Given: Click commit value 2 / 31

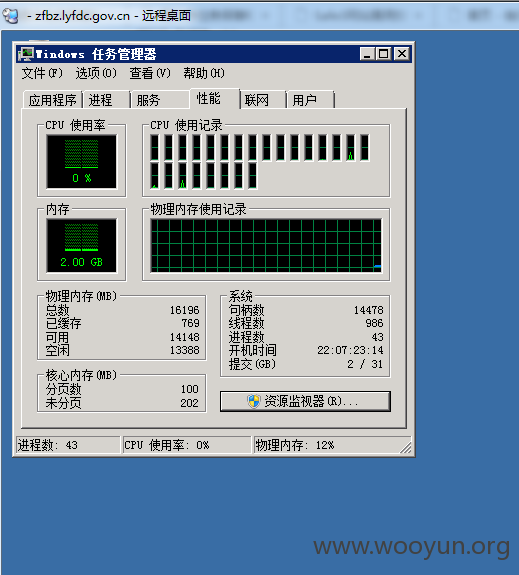Looking at the screenshot, I should coord(365,364).
